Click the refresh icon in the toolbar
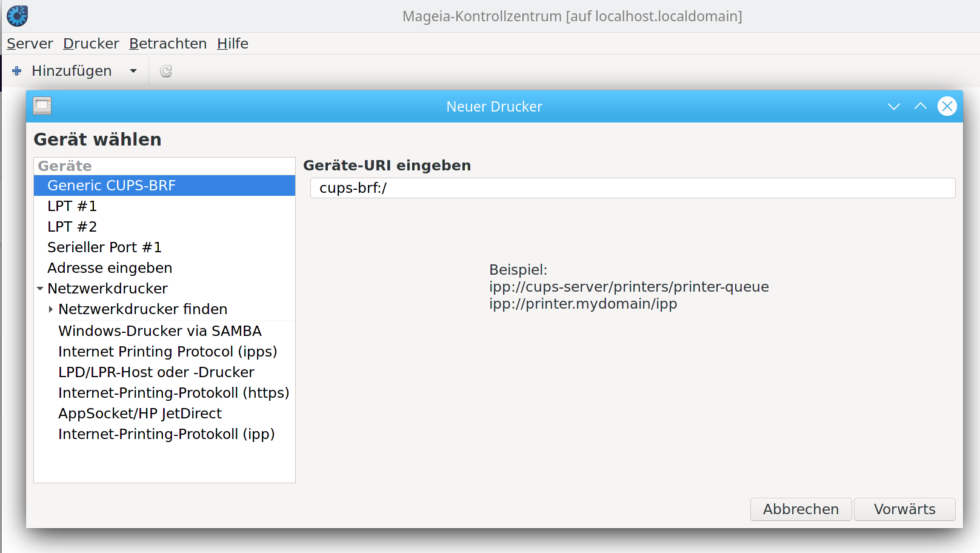980x553 pixels. (166, 72)
